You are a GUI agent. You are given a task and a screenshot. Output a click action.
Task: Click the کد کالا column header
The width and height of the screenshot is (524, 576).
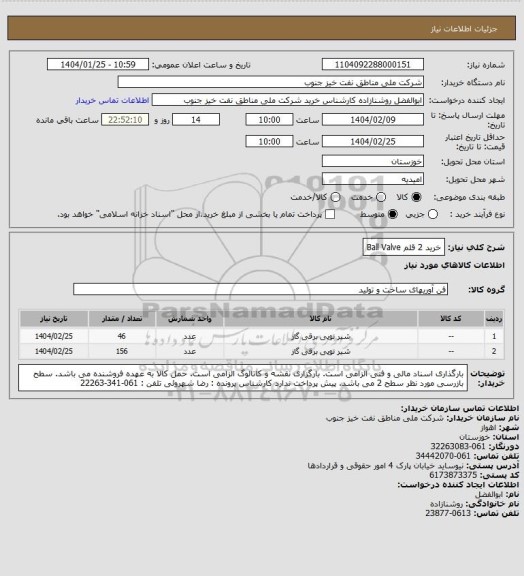click(x=451, y=318)
